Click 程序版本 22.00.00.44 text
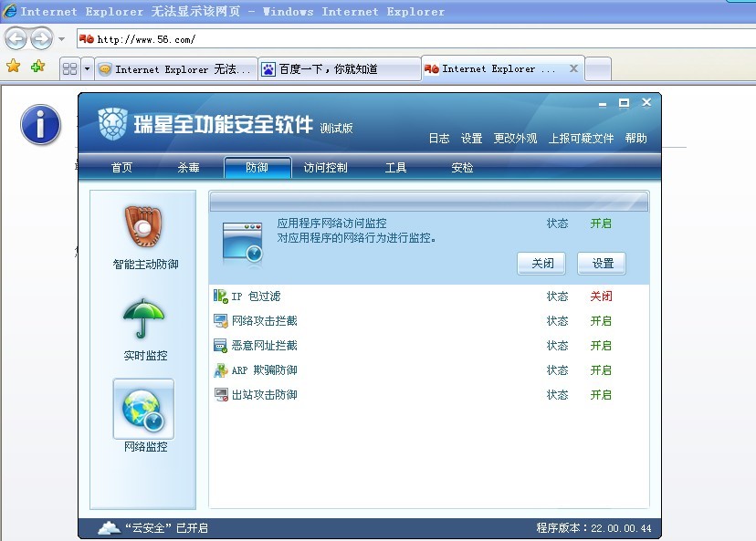Screen dimensions: 756x541 (593, 528)
